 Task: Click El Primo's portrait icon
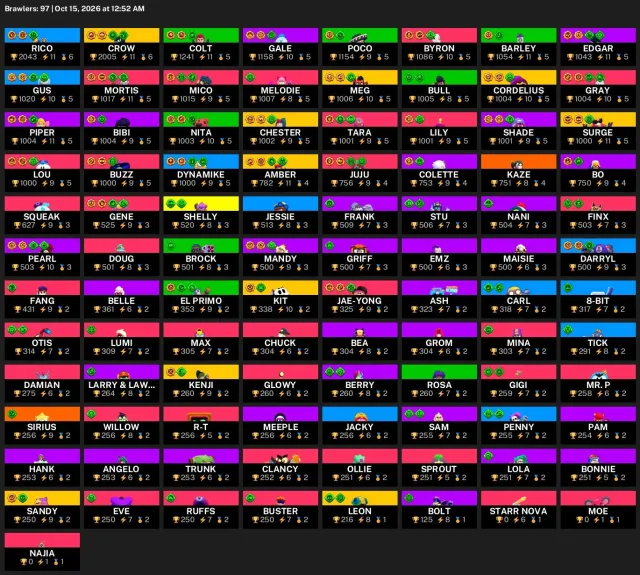tap(201, 291)
